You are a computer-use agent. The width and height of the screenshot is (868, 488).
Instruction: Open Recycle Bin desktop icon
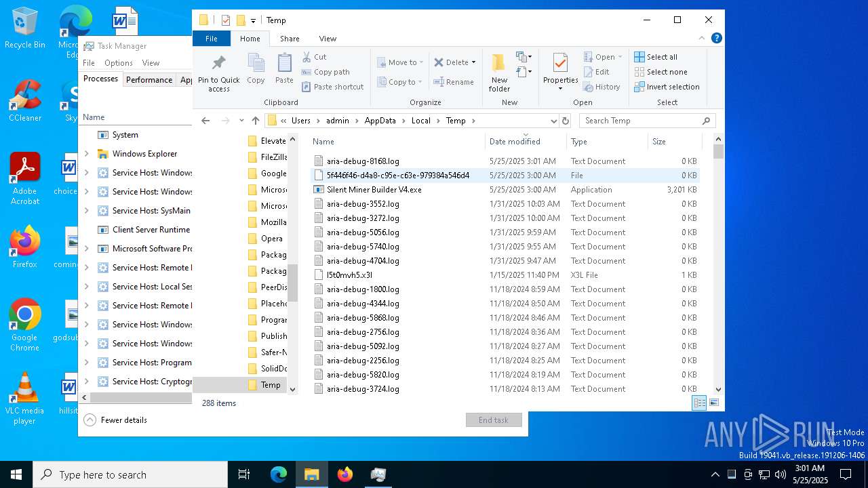24,28
